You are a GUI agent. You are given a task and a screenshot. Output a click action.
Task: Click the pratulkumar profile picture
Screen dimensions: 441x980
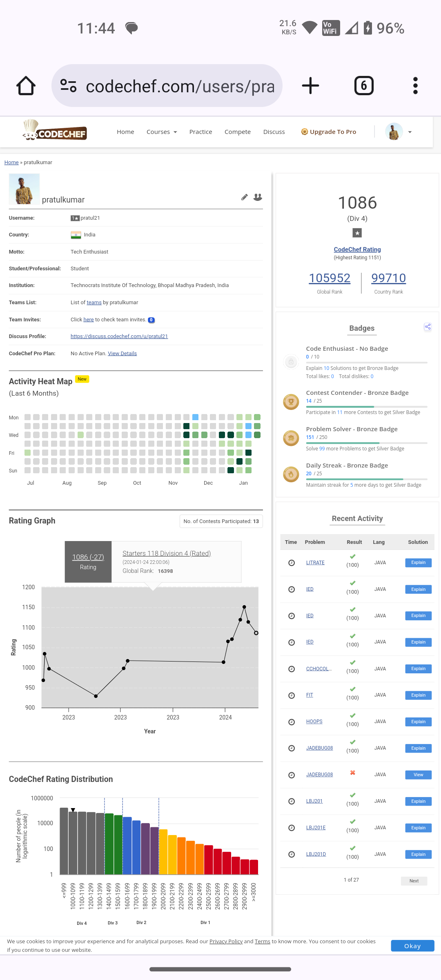24,189
